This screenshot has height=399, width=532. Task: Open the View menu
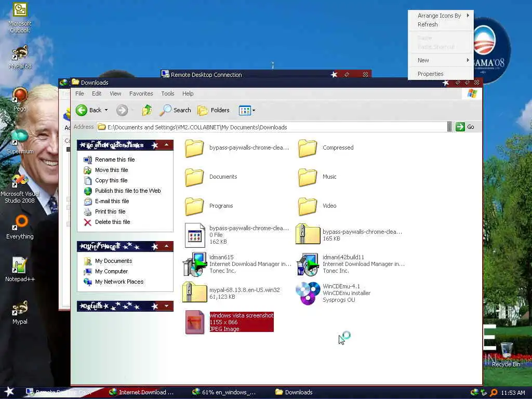pyautogui.click(x=115, y=94)
